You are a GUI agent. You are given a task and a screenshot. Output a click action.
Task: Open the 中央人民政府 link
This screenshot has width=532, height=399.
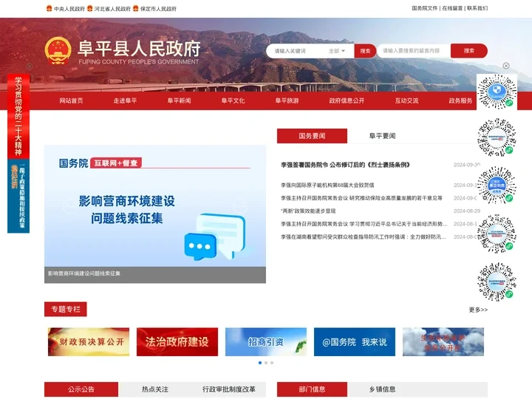69,9
